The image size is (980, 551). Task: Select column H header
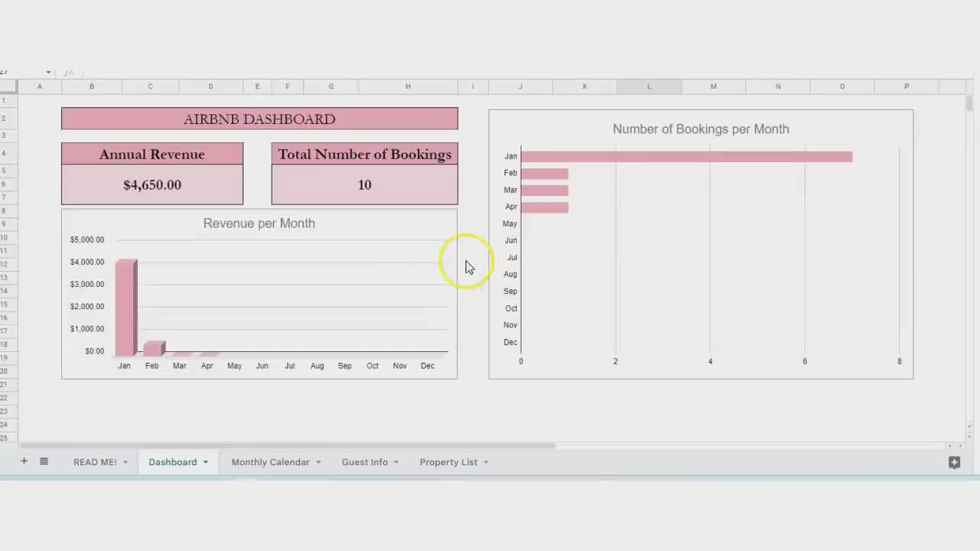pyautogui.click(x=408, y=86)
